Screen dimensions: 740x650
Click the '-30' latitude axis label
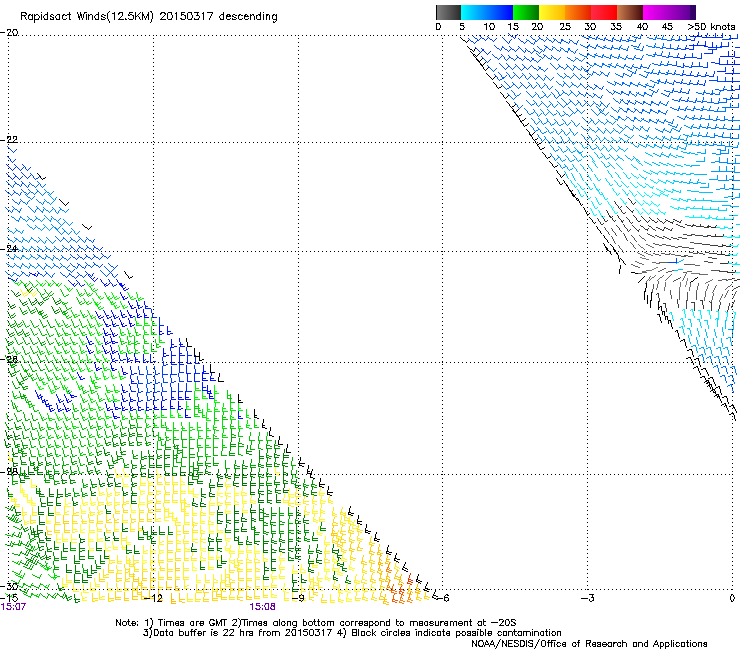pyautogui.click(x=9, y=586)
